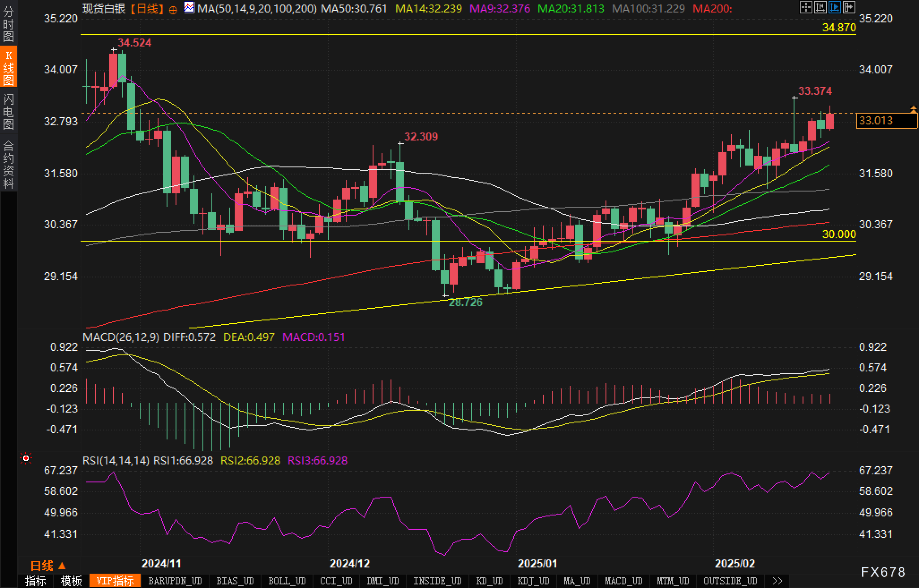The image size is (919, 588).
Task: Click the second axis-layout icon at top right
Action: [820, 7]
